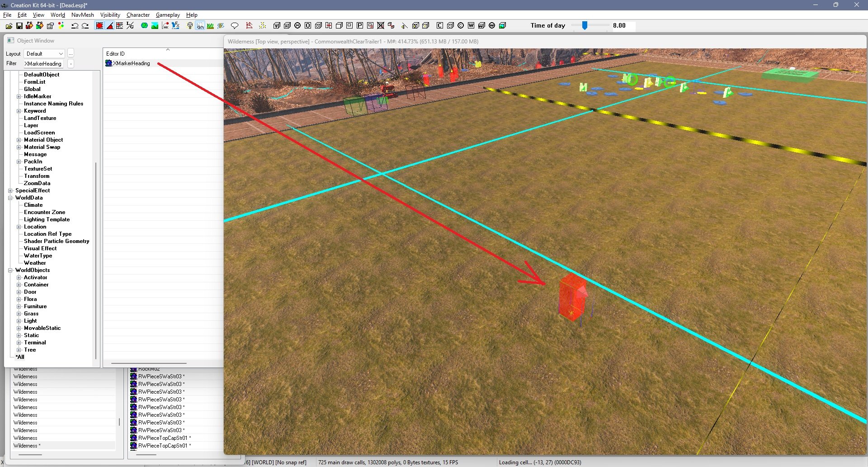Click the World Space globe icon
The image size is (868, 467).
pos(144,26)
